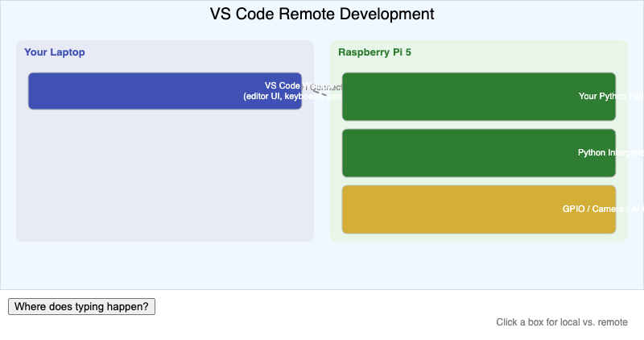
Task: Click the green Python Interpreter box
Action: 479,153
